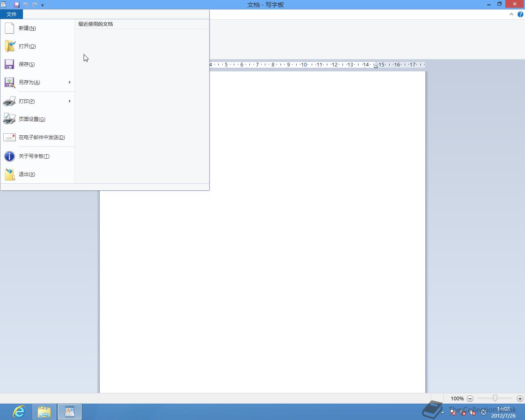Viewport: 525px width, 420px height.
Task: Click the zoom in plus button
Action: coord(520,399)
